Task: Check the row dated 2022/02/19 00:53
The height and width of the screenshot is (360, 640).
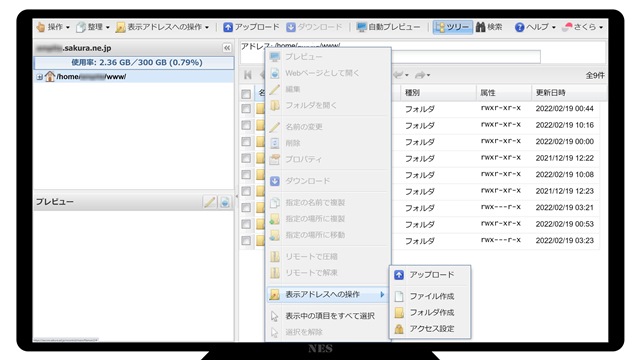Action: tap(246, 224)
